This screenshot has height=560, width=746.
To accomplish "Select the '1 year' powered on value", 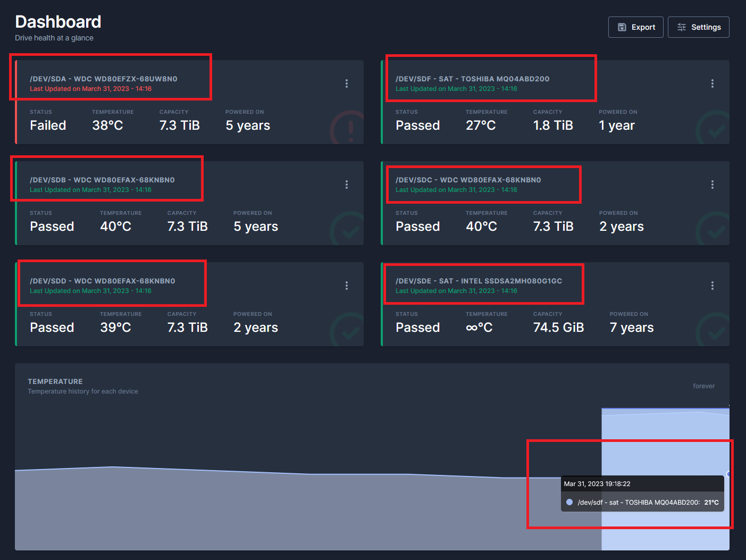I will [x=617, y=126].
